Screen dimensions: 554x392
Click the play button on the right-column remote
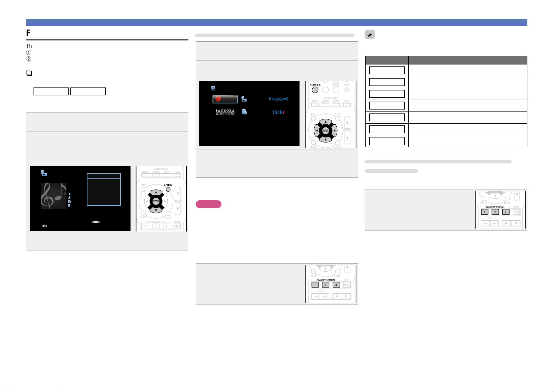pyautogui.click(x=506, y=223)
